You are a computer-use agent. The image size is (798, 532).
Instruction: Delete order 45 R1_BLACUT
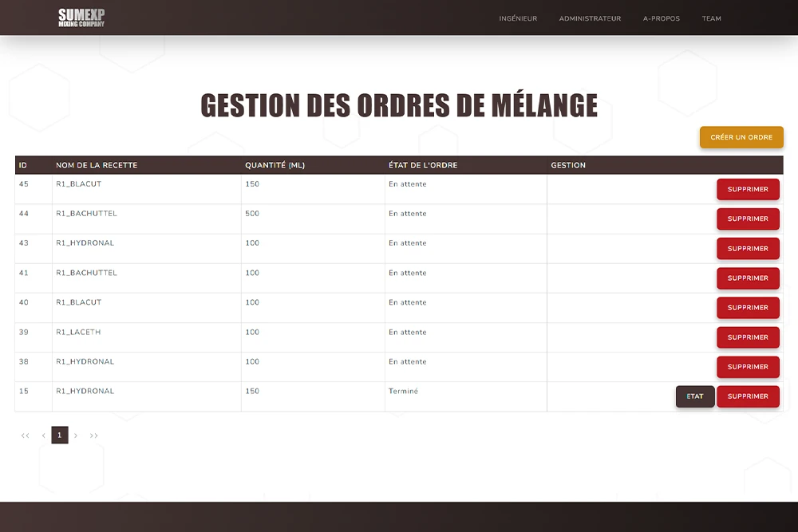tap(748, 190)
